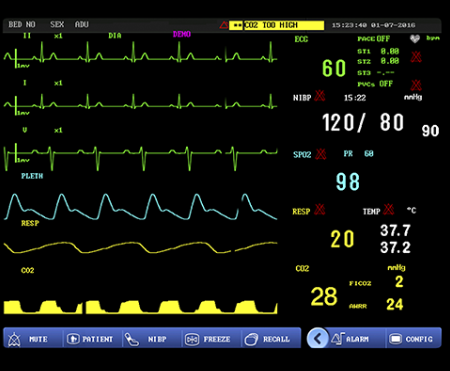Select the PLETH waveform trace
The width and height of the screenshot is (450, 371).
pos(140,207)
